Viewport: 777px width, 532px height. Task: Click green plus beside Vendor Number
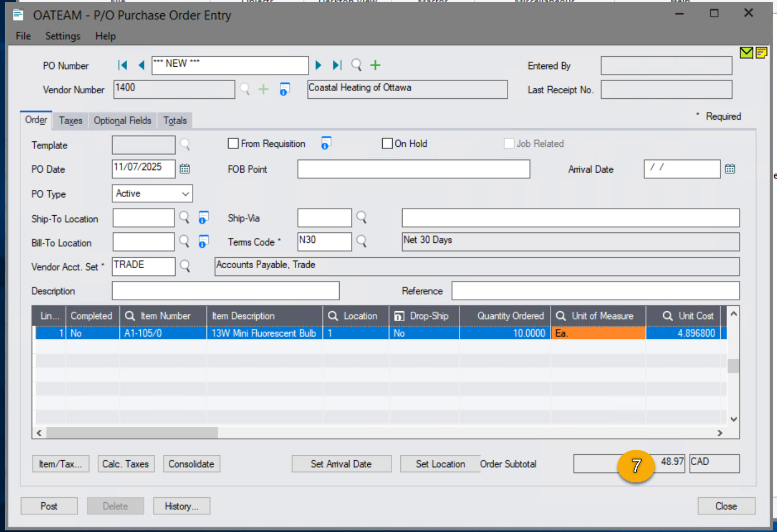[x=263, y=89]
